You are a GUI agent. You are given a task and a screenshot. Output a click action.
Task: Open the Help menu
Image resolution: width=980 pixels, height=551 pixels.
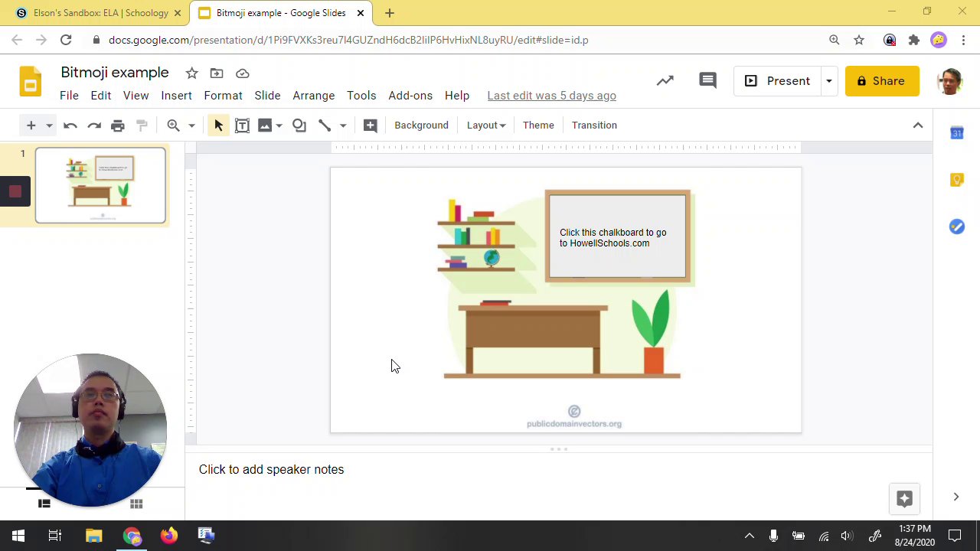click(x=457, y=96)
